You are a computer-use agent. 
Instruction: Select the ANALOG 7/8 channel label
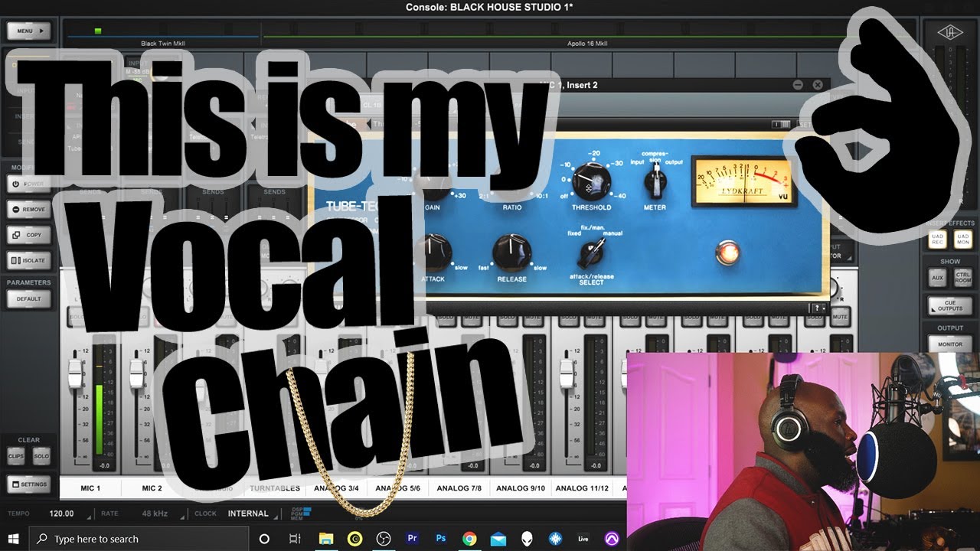point(459,487)
